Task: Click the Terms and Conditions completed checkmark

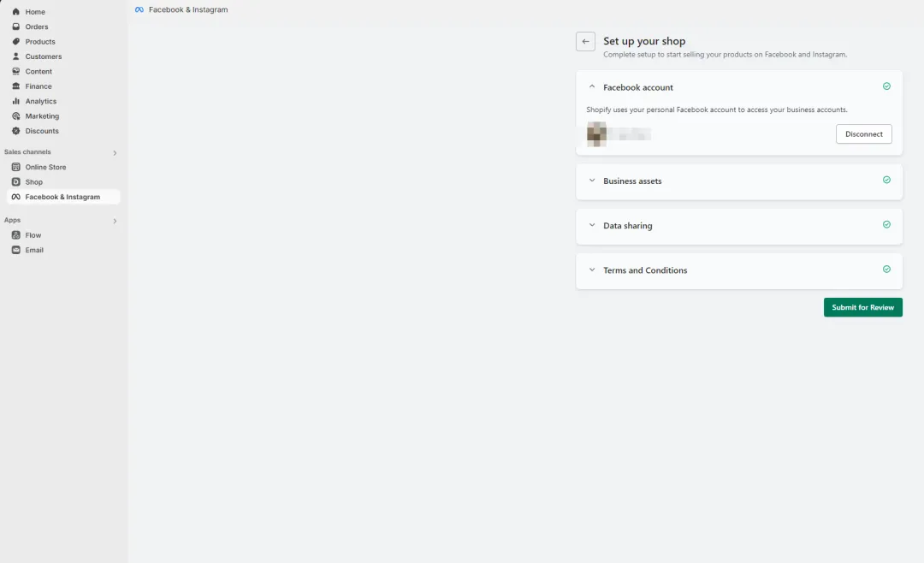Action: pyautogui.click(x=886, y=270)
